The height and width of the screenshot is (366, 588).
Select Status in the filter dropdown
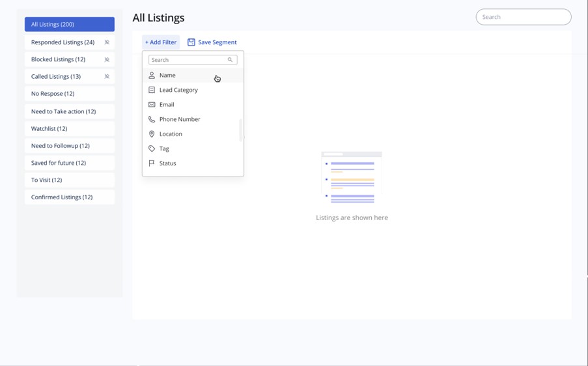pos(167,163)
